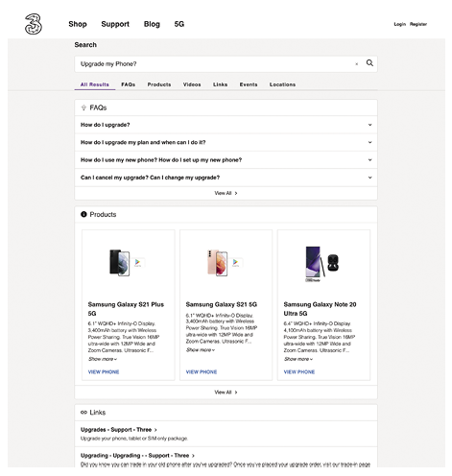Open the Support menu
This screenshot has width=452, height=476.
pos(115,24)
